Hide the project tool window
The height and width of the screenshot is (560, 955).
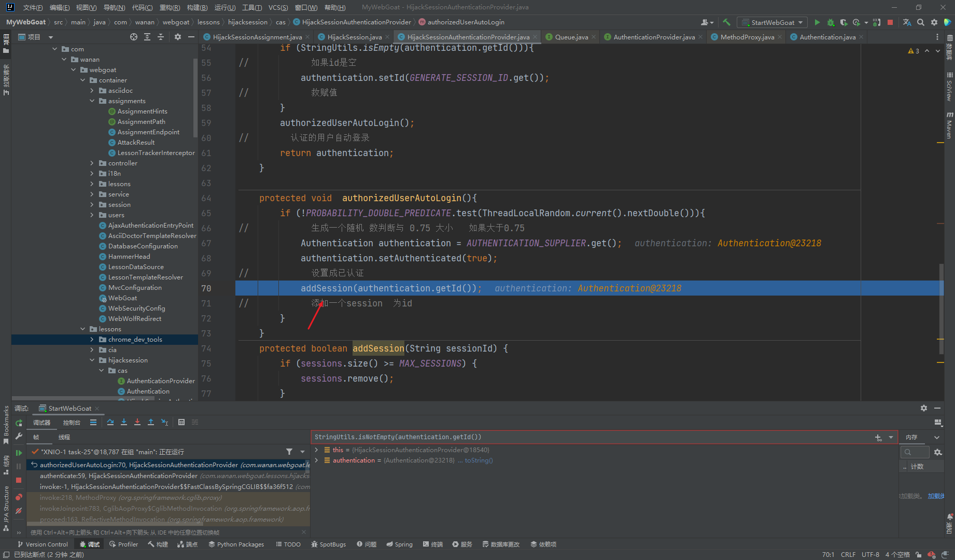pos(191,37)
